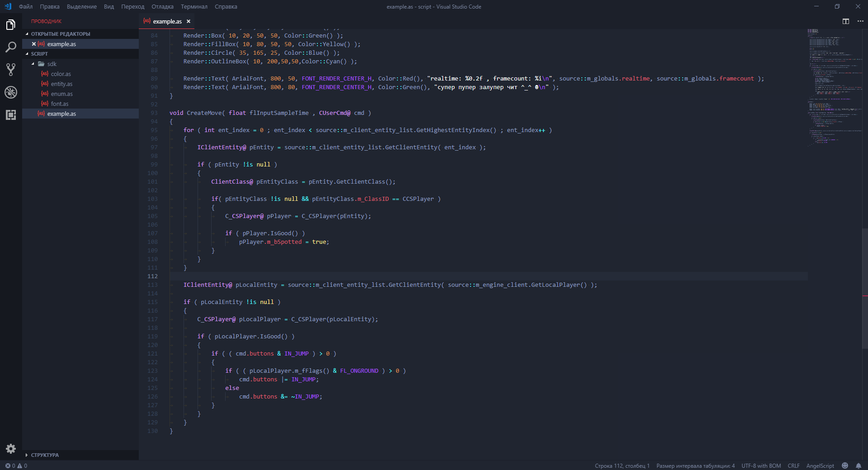Open the Вид menu

pos(109,6)
